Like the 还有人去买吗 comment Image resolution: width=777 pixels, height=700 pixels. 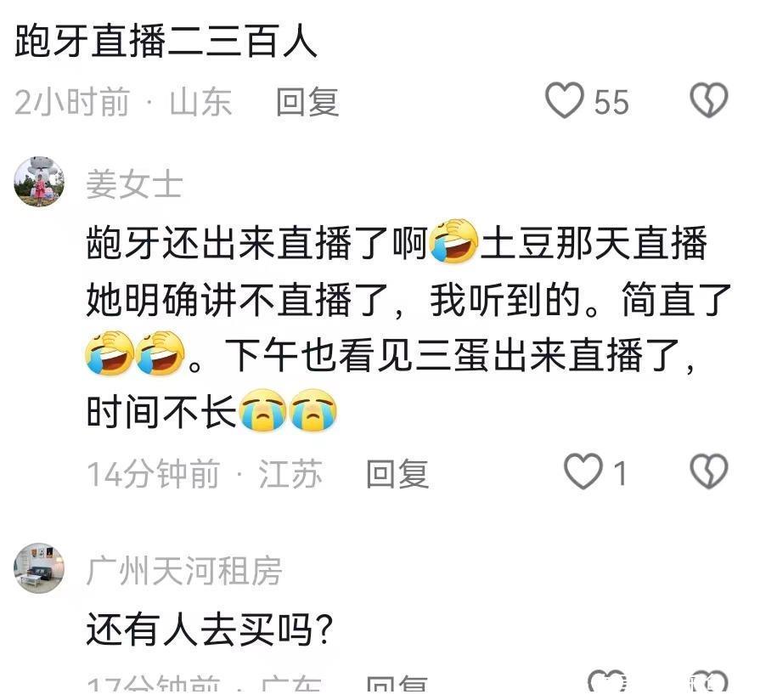607,683
